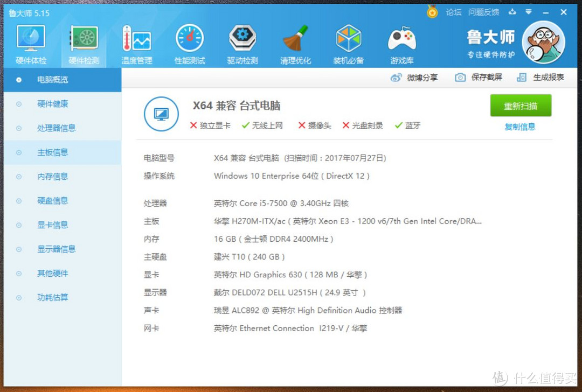
Task: Click the 蓝牙 green check status
Action: [407, 125]
